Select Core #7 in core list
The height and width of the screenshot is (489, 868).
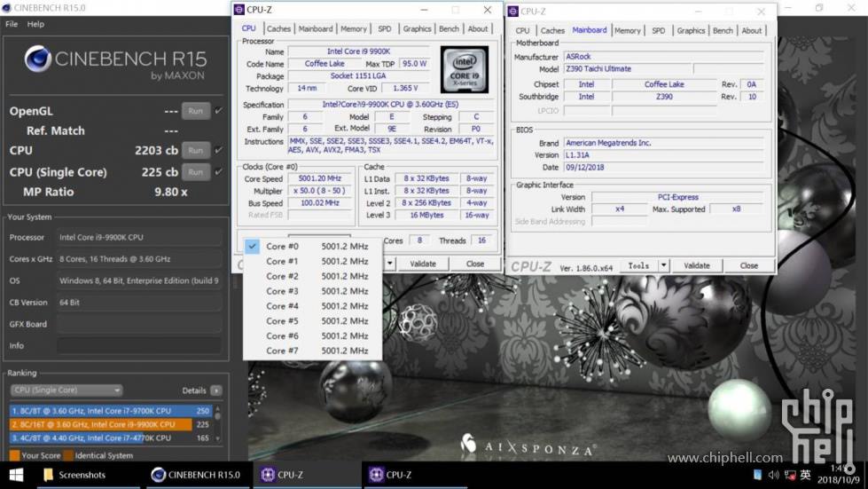(x=313, y=351)
